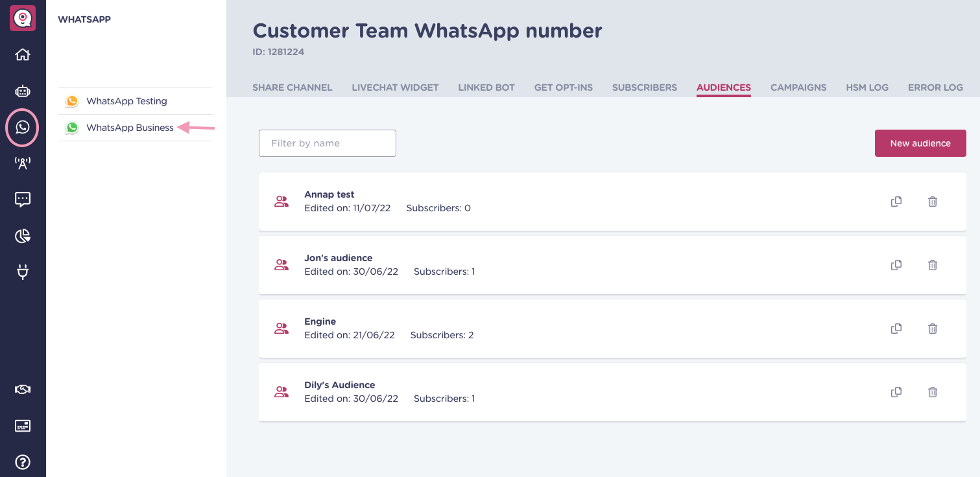Select the Audiences tab
Screen dimensions: 980x477
[x=724, y=87]
